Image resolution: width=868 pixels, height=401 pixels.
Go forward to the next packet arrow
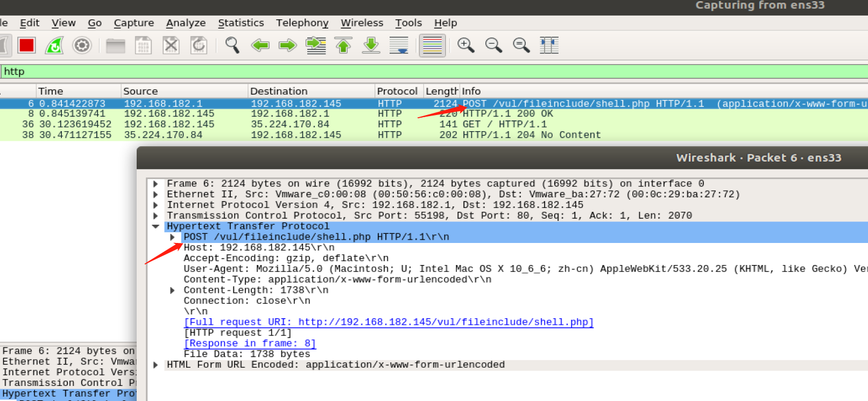288,45
